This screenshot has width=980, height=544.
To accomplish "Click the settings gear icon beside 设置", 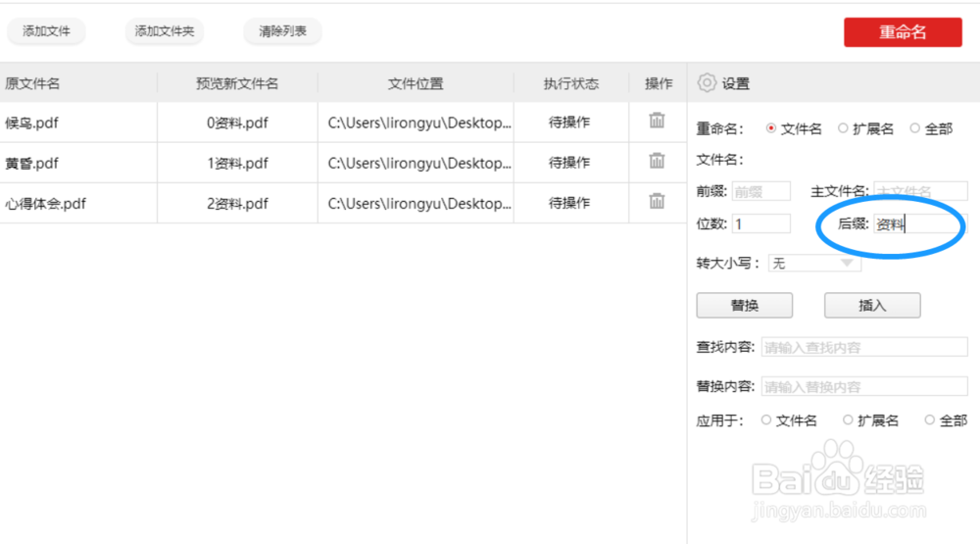I will coord(707,82).
